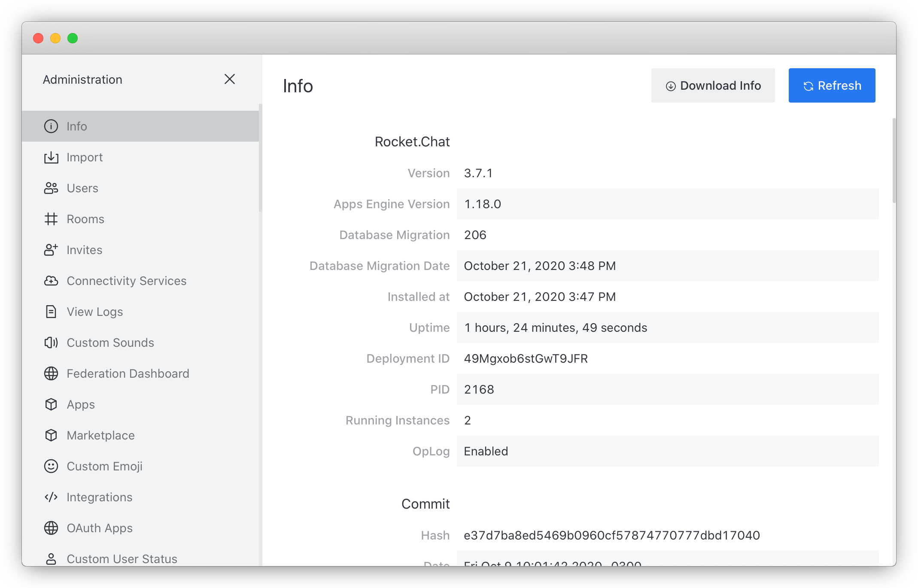The height and width of the screenshot is (588, 918).
Task: Click the Users people icon
Action: click(x=51, y=188)
